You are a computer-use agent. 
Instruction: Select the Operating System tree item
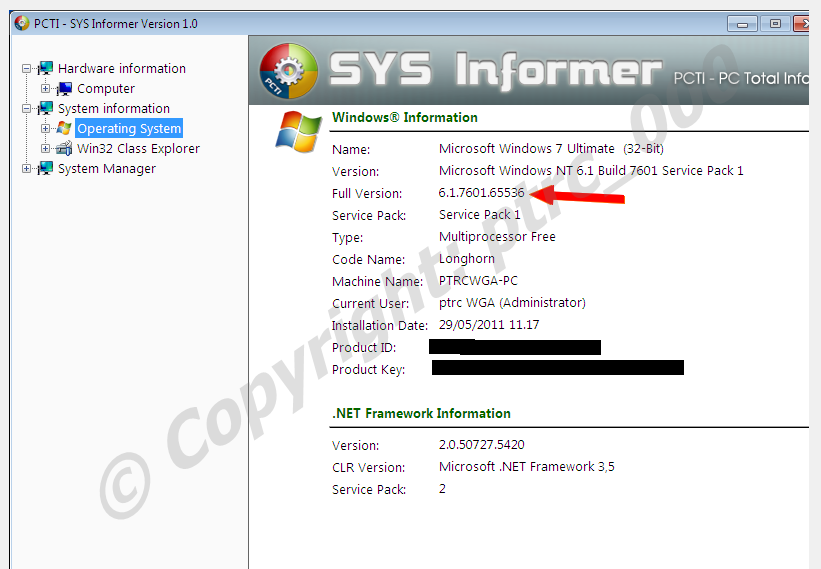pyautogui.click(x=129, y=128)
